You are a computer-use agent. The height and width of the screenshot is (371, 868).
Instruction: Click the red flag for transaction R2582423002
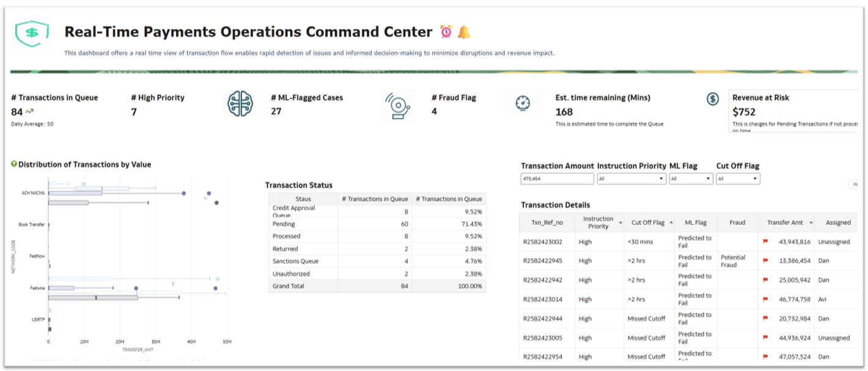point(767,241)
